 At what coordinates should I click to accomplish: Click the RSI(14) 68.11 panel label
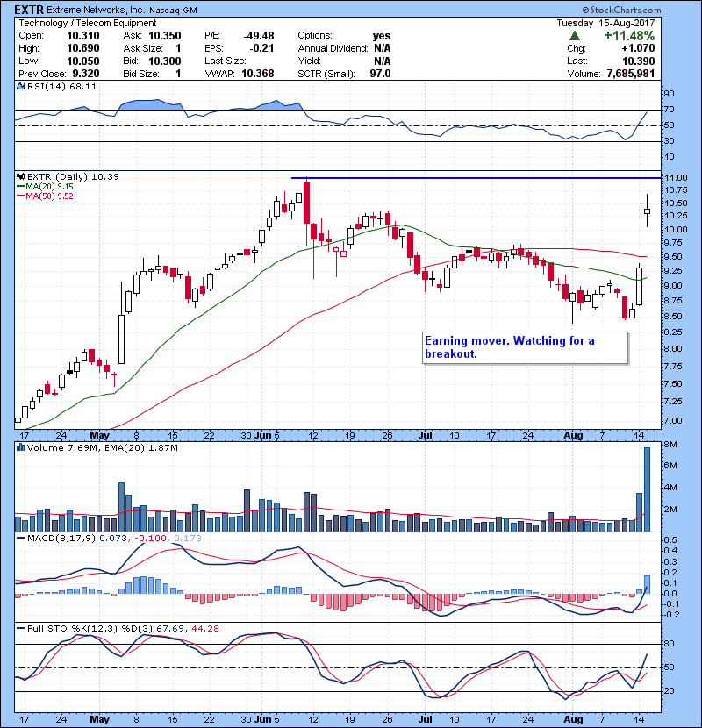(x=61, y=86)
